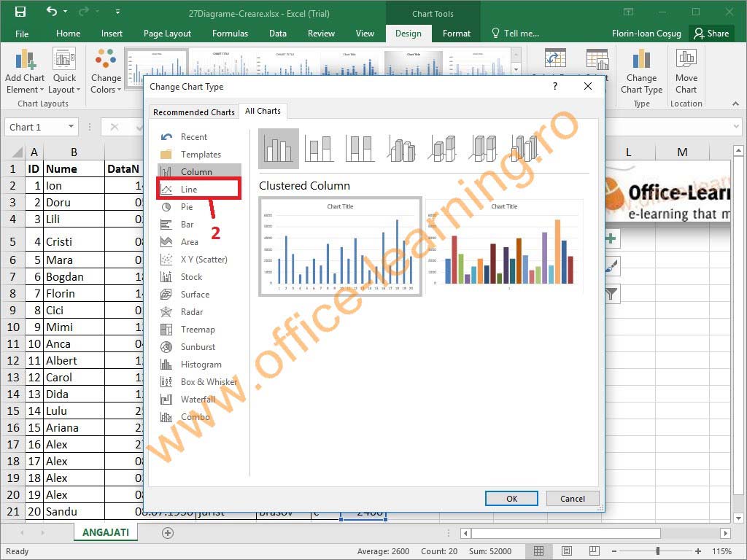This screenshot has height=560, width=747.
Task: Select the Stacked Column subtype icon
Action: pyautogui.click(x=319, y=149)
